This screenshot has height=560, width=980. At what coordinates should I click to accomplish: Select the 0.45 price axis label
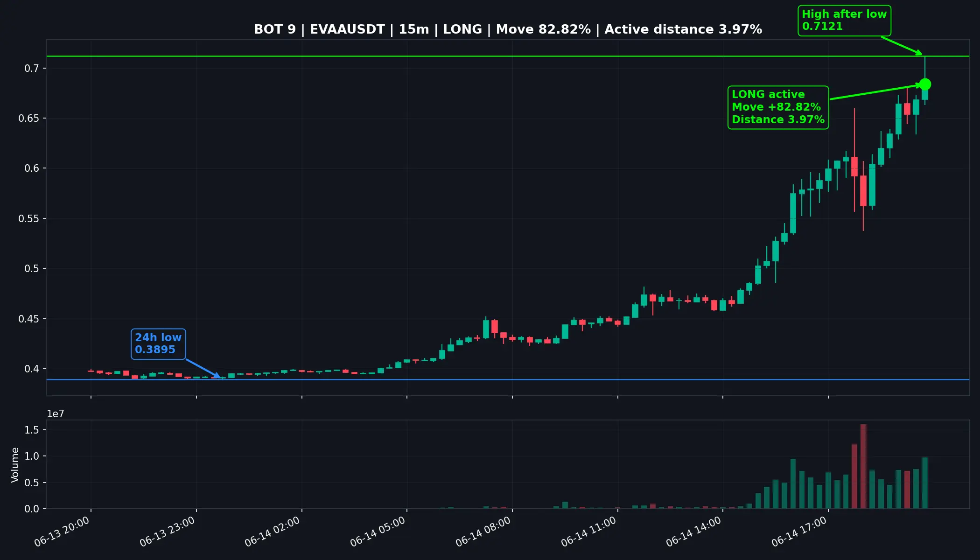point(29,319)
